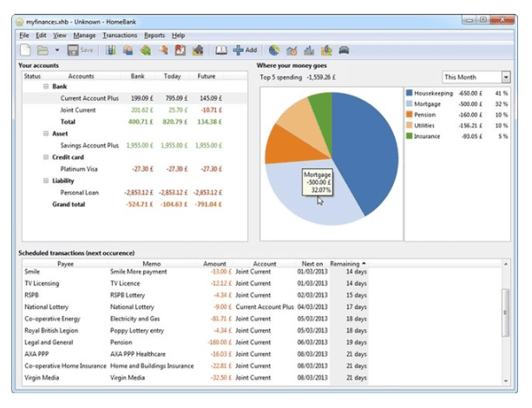Open the budget manager icon
Screen dimensions: 532x408
198,50
